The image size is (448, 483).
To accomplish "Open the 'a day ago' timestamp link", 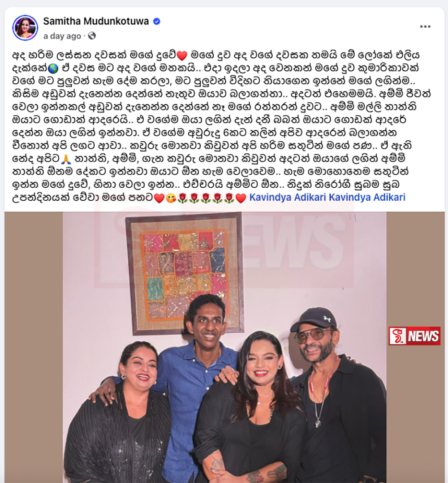I will click(62, 36).
